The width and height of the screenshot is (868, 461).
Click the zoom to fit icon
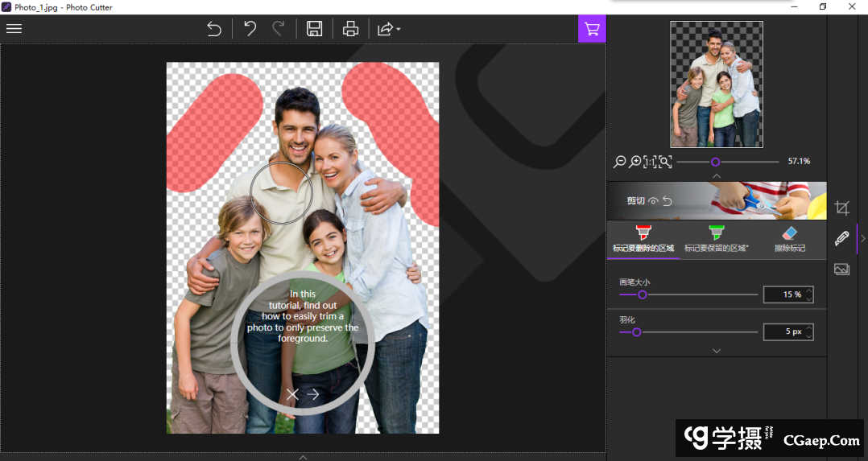[x=665, y=162]
